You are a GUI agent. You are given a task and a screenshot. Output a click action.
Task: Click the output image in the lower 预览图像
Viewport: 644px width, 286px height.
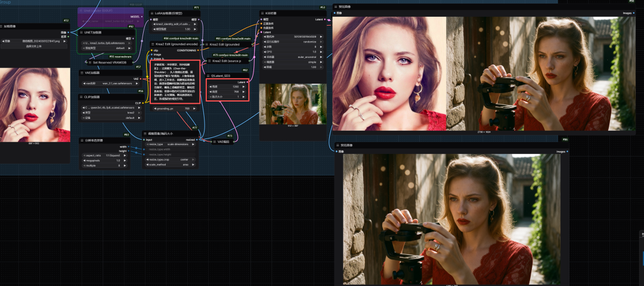point(452,219)
